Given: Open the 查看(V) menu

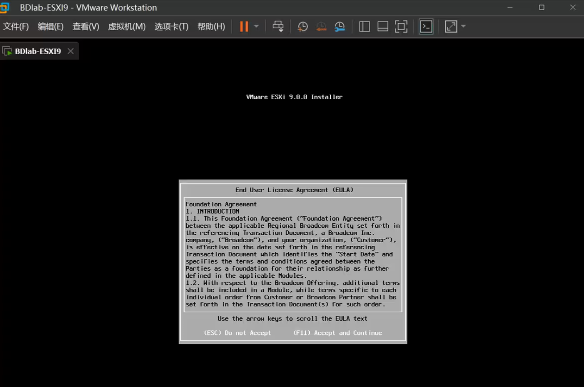Looking at the screenshot, I should [x=86, y=26].
